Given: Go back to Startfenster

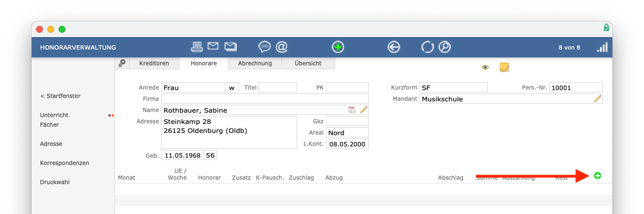Looking at the screenshot, I should (60, 96).
